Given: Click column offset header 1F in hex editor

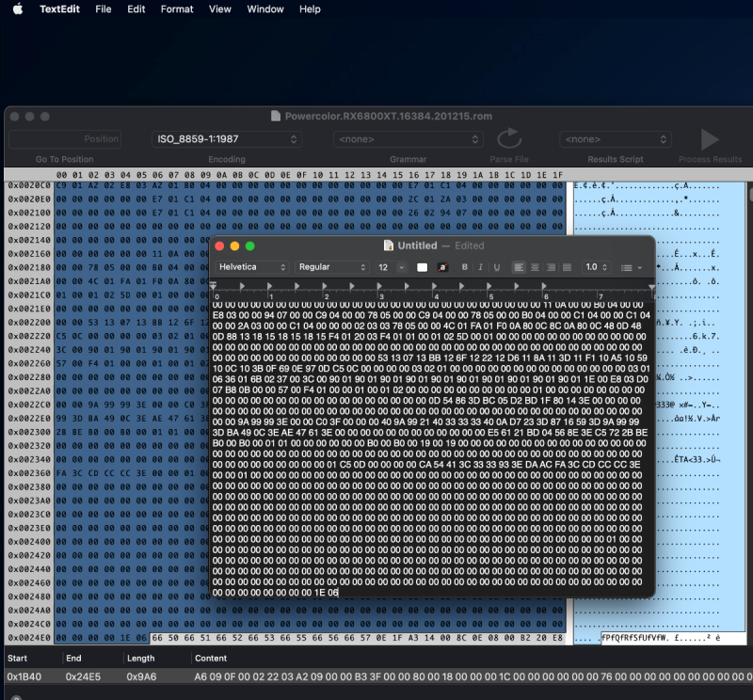Looking at the screenshot, I should coord(557,175).
